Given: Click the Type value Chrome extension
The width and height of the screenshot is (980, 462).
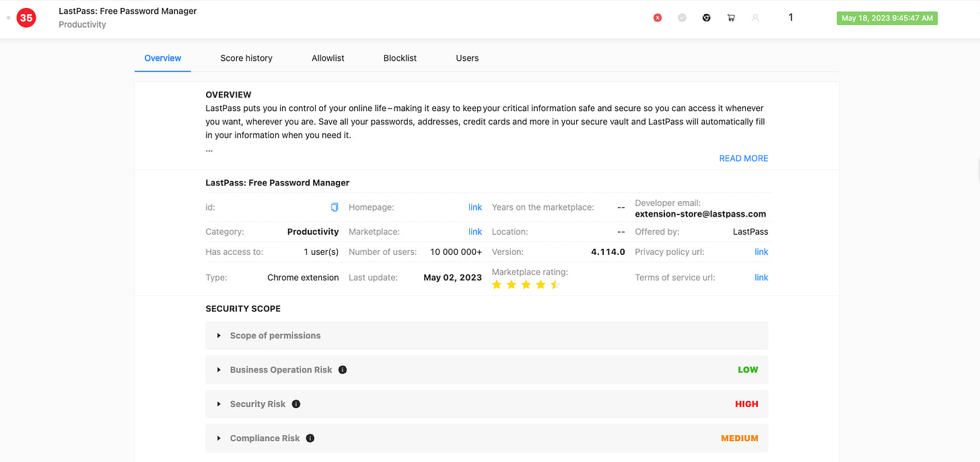Looking at the screenshot, I should coord(303,277).
